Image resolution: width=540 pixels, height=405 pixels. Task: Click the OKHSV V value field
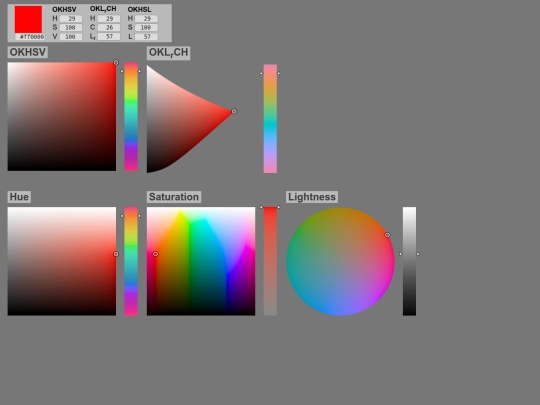(x=71, y=37)
